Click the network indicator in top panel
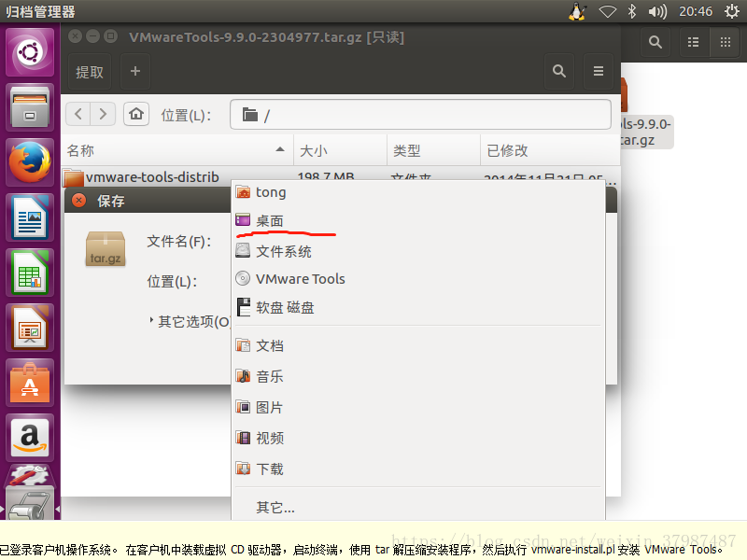Viewport: 747px width, 560px height. point(608,11)
